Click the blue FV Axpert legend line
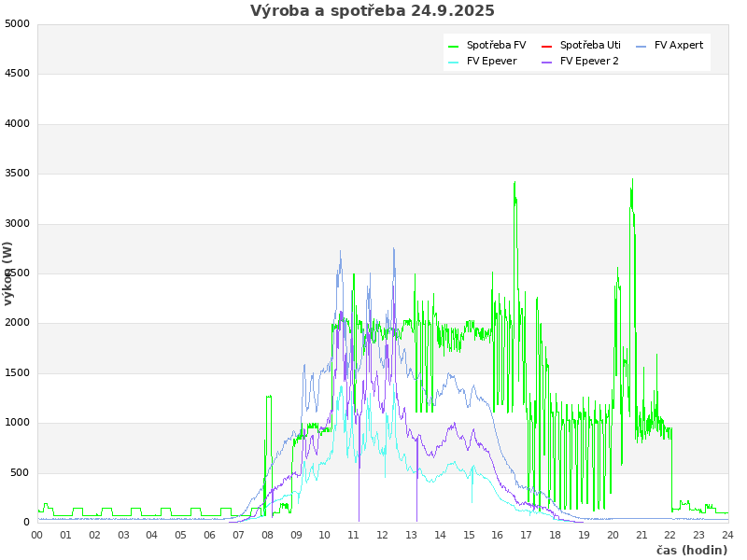The height and width of the screenshot is (560, 747). tap(641, 46)
